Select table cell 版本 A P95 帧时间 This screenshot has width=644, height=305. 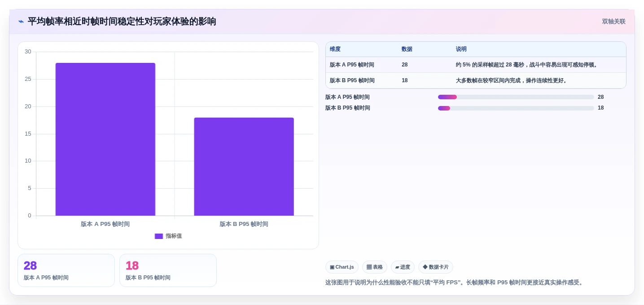(x=352, y=65)
